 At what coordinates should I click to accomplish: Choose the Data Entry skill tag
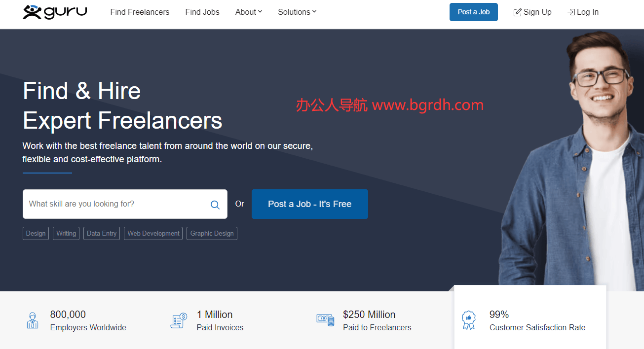(x=102, y=234)
